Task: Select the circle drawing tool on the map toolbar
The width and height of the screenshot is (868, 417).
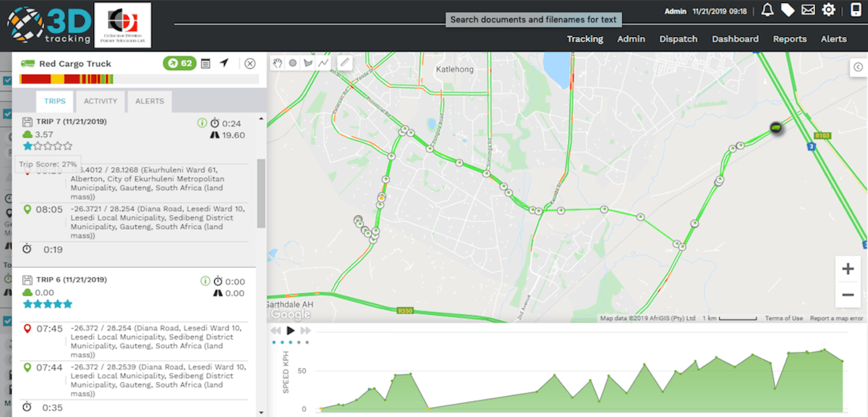Action: point(293,64)
